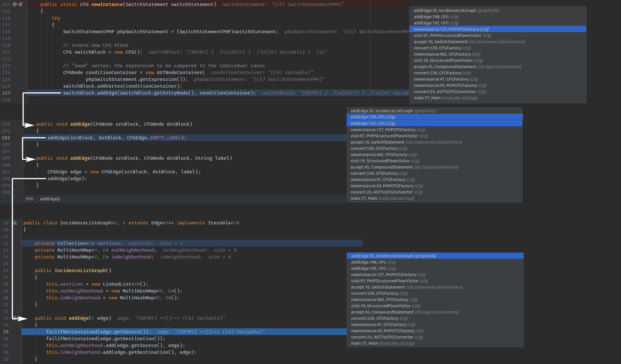Click the fold end marker on line 193
The image size is (621, 364).
point(23,145)
